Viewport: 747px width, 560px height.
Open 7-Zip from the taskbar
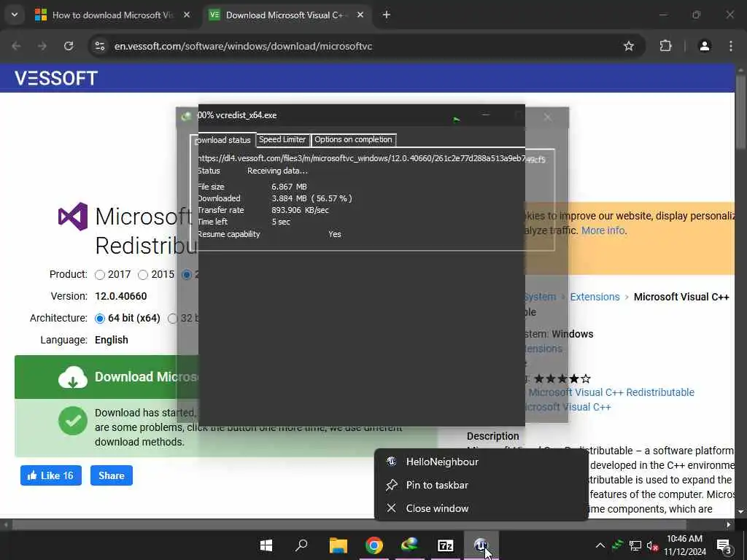pyautogui.click(x=446, y=545)
